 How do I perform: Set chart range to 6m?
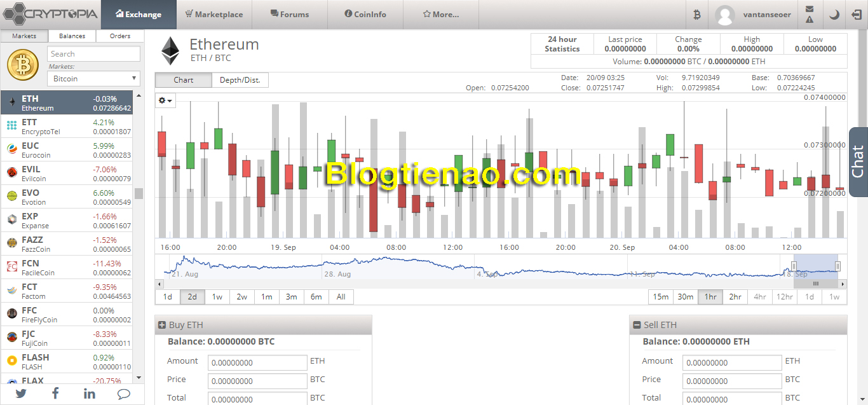tap(316, 297)
